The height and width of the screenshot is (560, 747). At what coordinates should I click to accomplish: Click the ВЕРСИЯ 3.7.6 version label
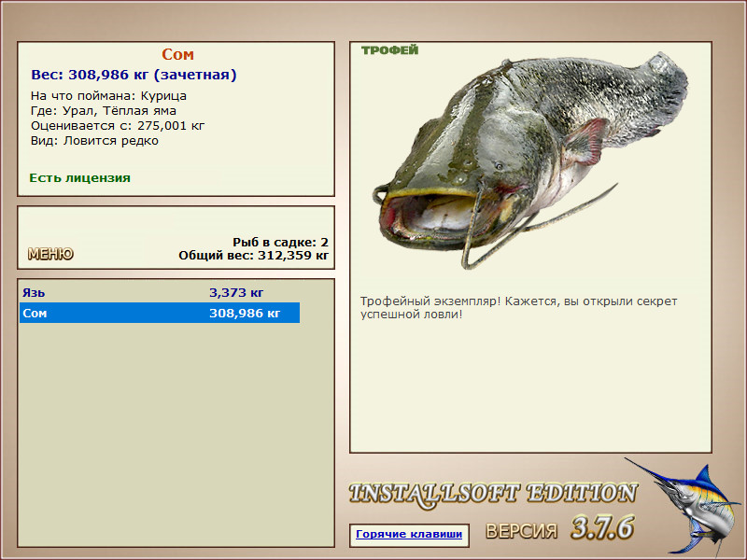(x=559, y=528)
